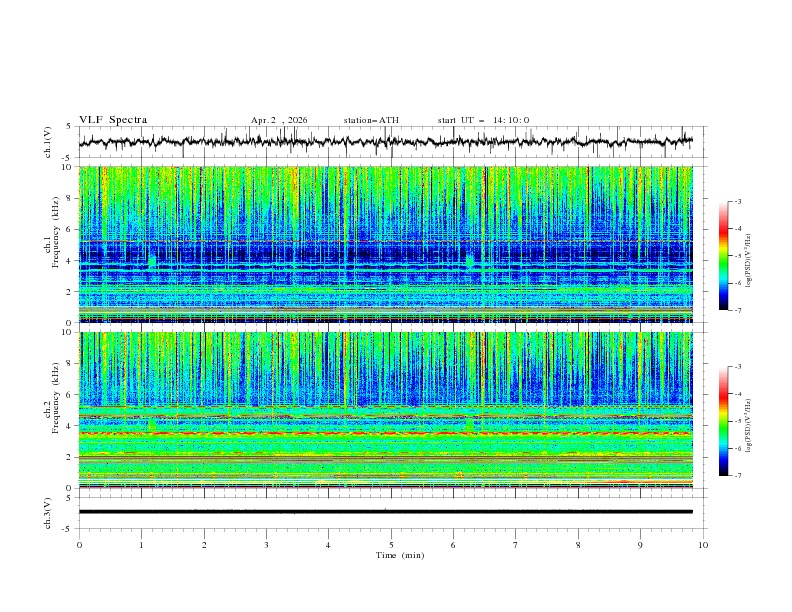Click the upper PSD color scale bar

click(x=723, y=255)
